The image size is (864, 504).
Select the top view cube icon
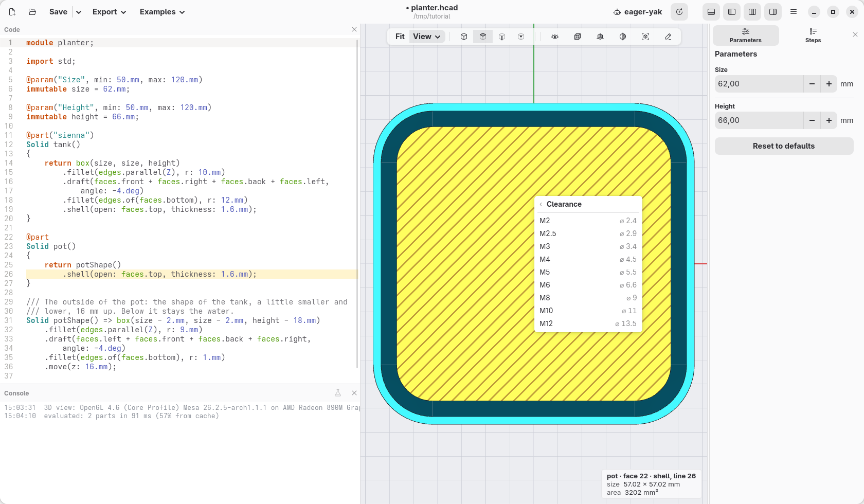[x=483, y=37]
